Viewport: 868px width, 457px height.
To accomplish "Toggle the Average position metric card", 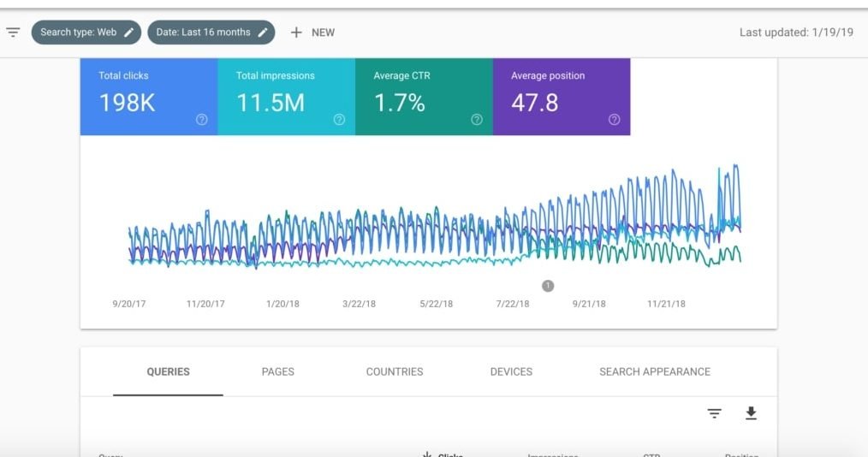I will tap(562, 97).
